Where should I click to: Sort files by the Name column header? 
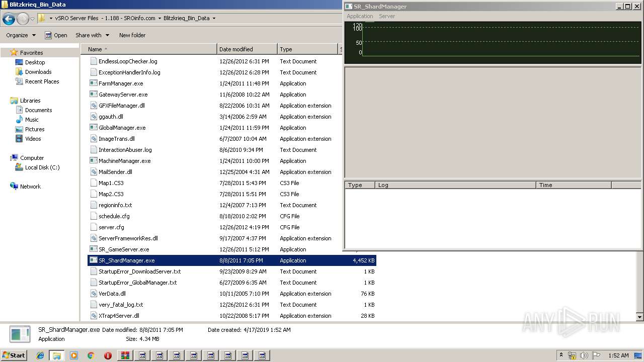pos(148,49)
